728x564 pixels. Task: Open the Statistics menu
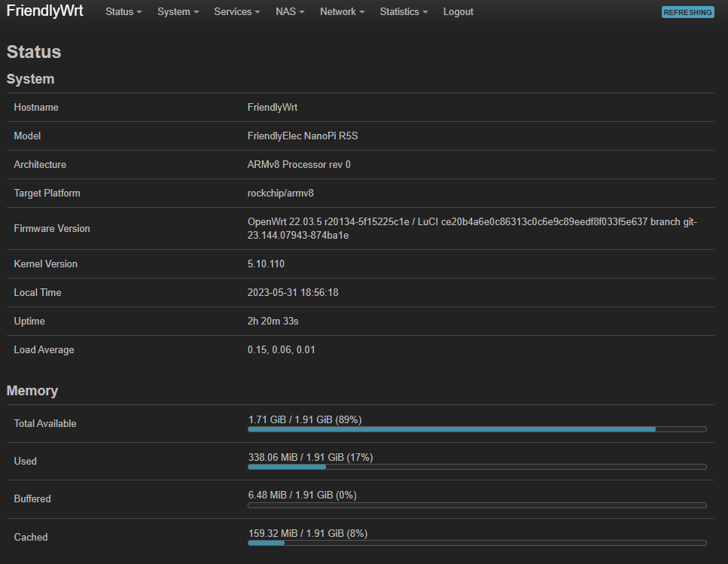click(x=404, y=12)
